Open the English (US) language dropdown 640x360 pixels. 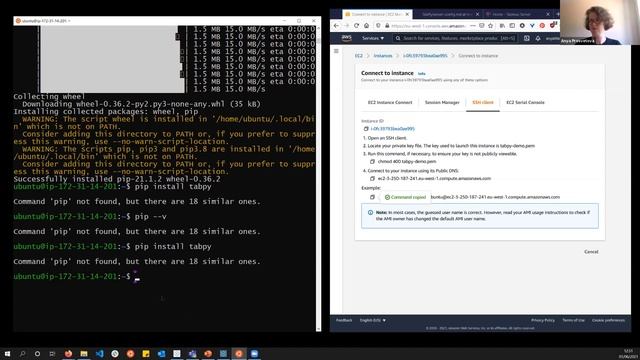click(373, 320)
